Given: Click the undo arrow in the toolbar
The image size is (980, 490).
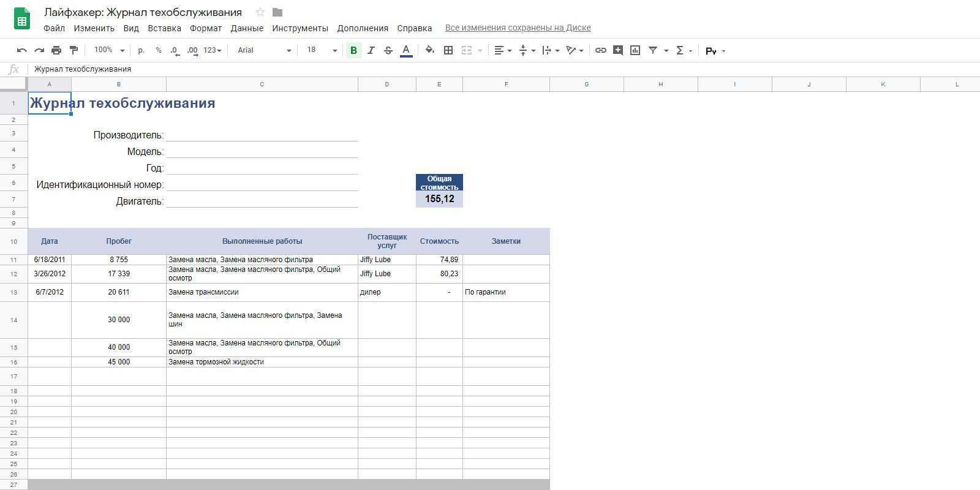Looking at the screenshot, I should pos(22,50).
